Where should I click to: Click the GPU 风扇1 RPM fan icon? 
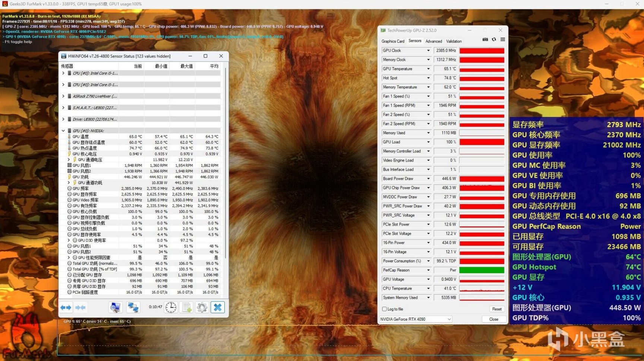[69, 165]
